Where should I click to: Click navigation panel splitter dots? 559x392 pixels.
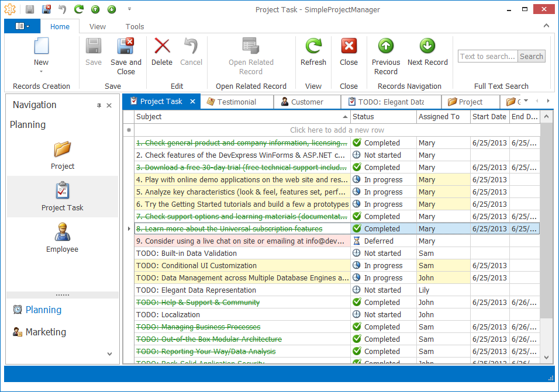click(63, 295)
